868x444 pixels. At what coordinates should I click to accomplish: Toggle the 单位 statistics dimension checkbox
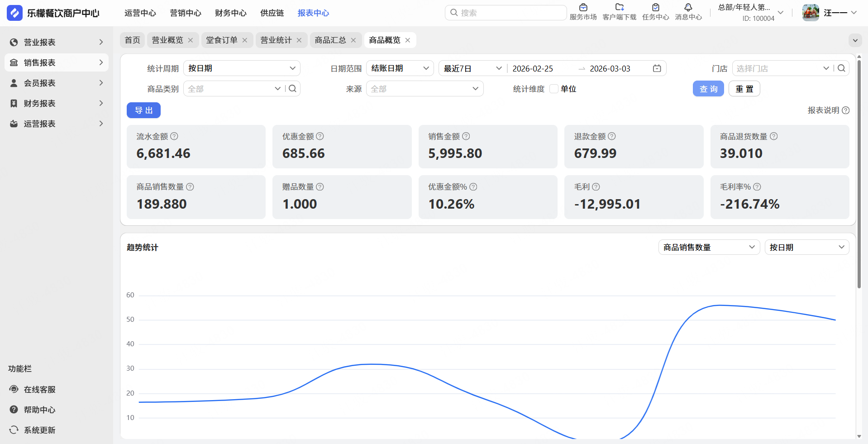click(x=553, y=89)
